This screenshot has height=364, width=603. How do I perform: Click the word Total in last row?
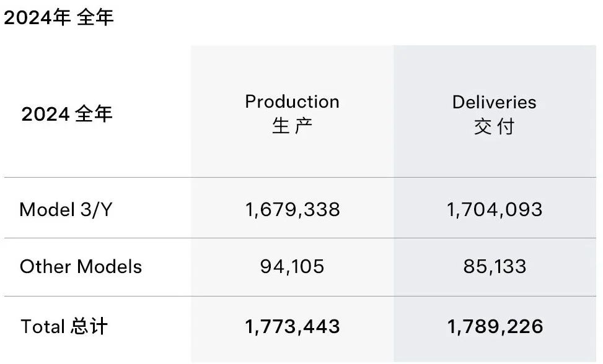(43, 327)
